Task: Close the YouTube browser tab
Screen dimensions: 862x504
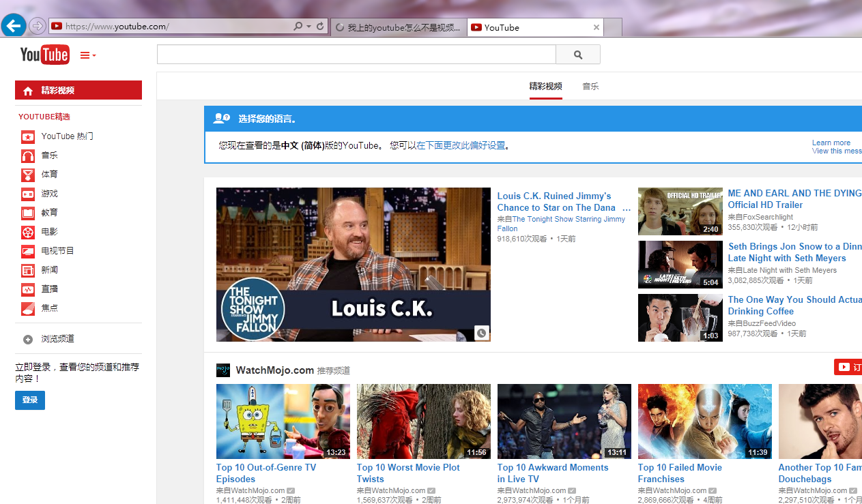Action: click(597, 27)
